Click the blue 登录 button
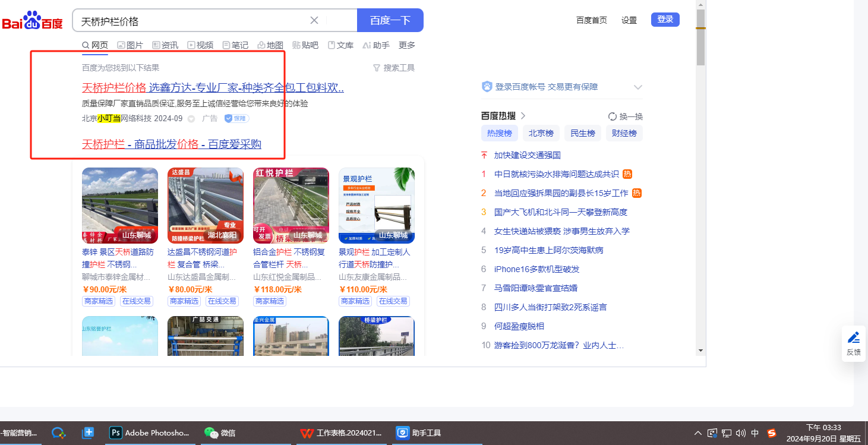The height and width of the screenshot is (445, 868). pyautogui.click(x=665, y=20)
